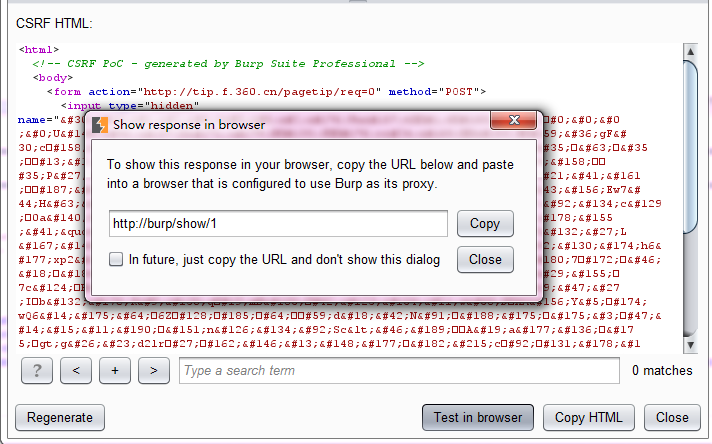Click Close button inside the response dialog
This screenshot has width=712, height=444.
485,259
